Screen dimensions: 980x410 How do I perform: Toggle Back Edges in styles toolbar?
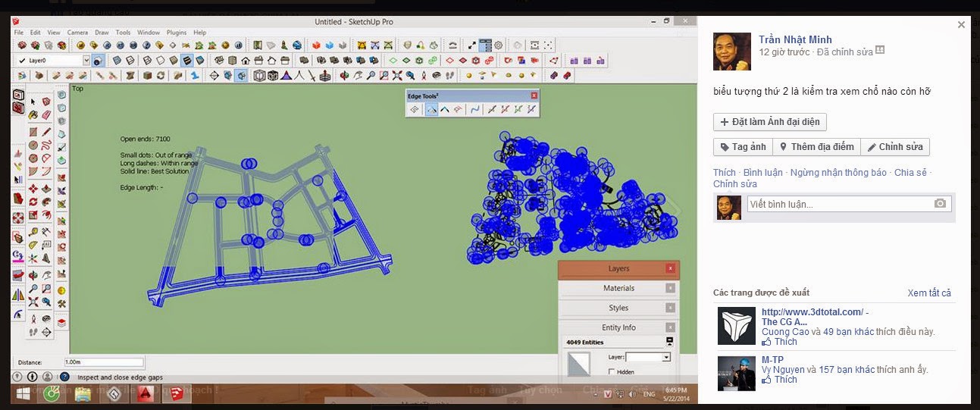130,60
